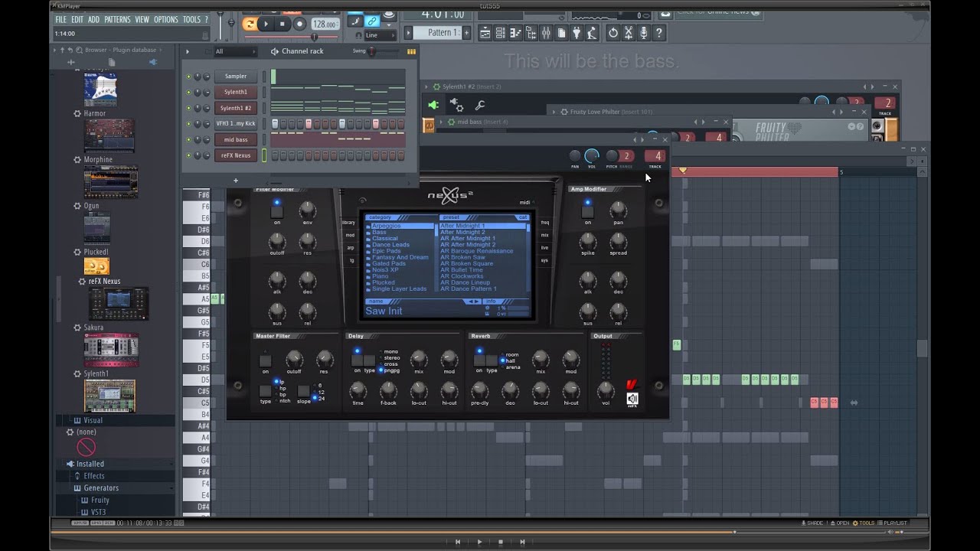
Task: Click the gear icon of mid bass window
Action: tap(451, 122)
